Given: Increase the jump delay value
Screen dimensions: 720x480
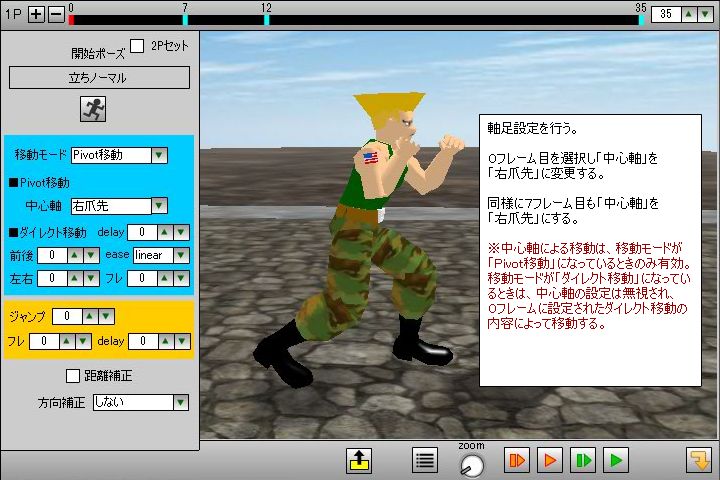Looking at the screenshot, I should [166, 341].
